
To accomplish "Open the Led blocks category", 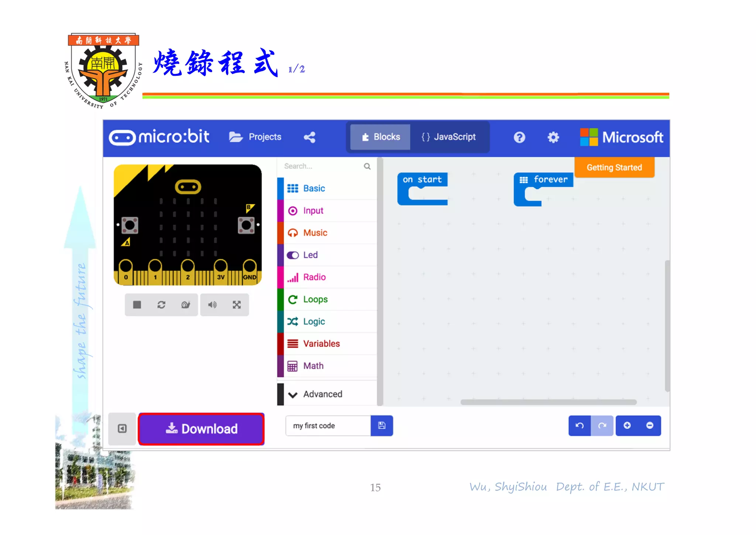I will (x=327, y=255).
